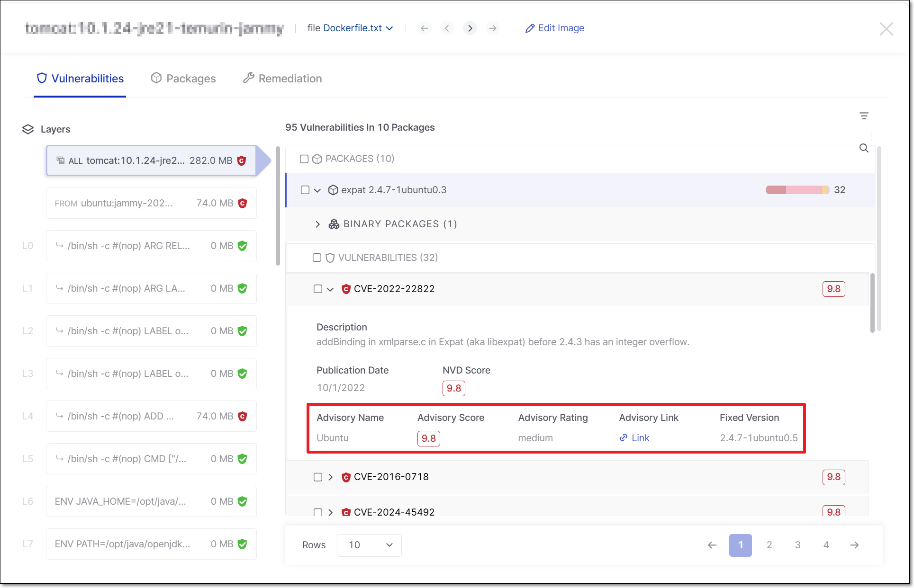The height and width of the screenshot is (588, 914).
Task: Go to next results page arrow
Action: coord(854,545)
